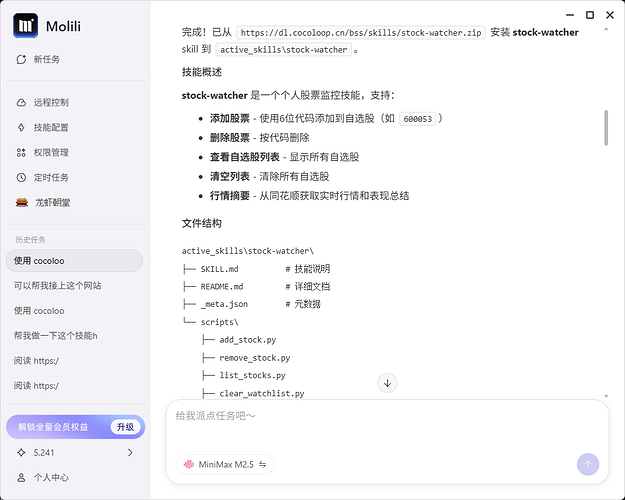Click the 技能概述 heading

coord(202,72)
